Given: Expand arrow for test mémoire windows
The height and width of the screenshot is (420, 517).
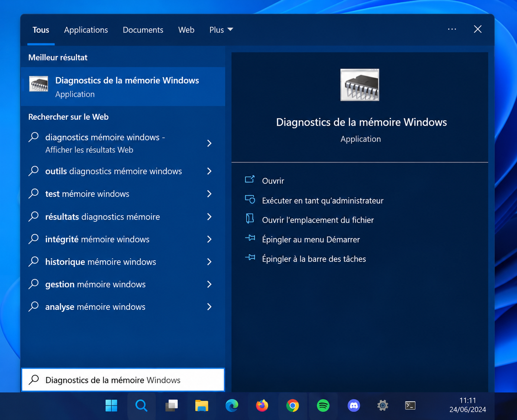Looking at the screenshot, I should [209, 194].
